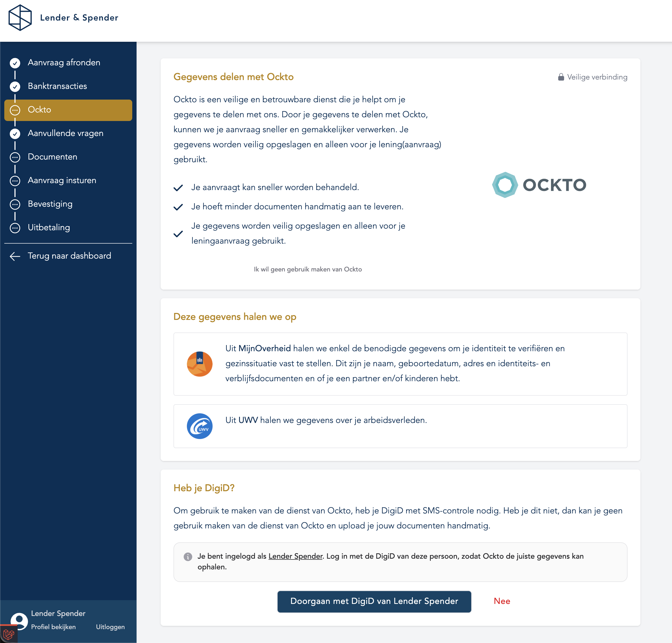Open Profiel bekijken
The image size is (672, 643).
click(53, 627)
